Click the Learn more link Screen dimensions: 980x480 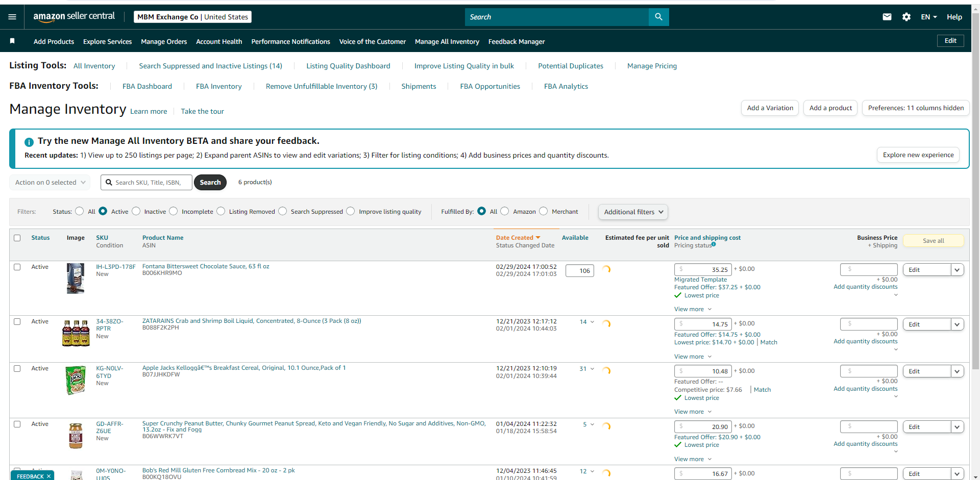[x=149, y=111]
